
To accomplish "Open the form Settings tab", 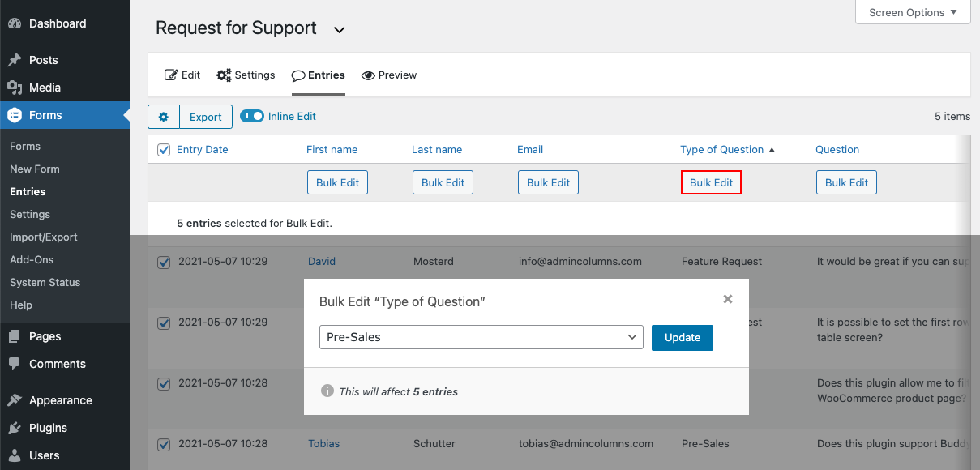I will tap(246, 75).
